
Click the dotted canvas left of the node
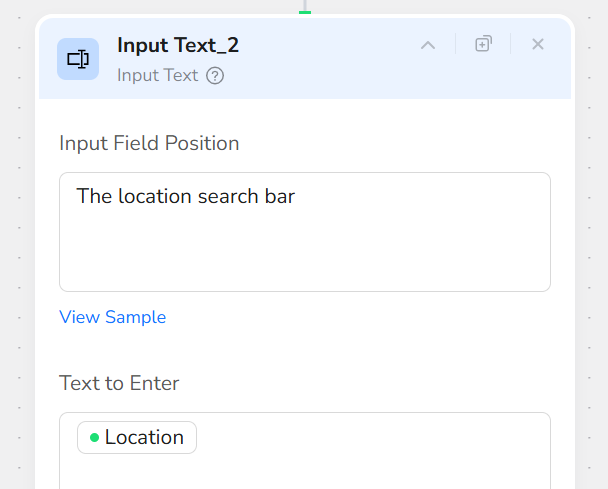[17, 250]
